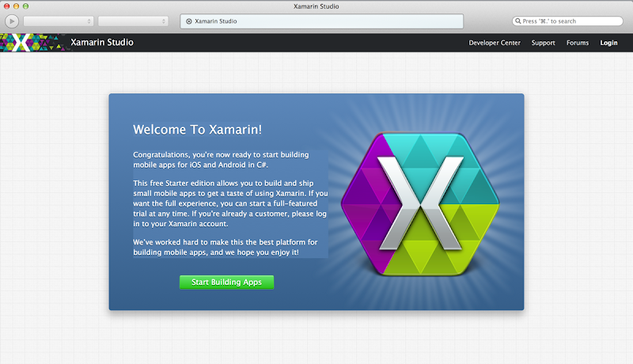Click the 'Welcome To Xamarin!' heading
This screenshot has height=364, width=633.
coord(197,130)
